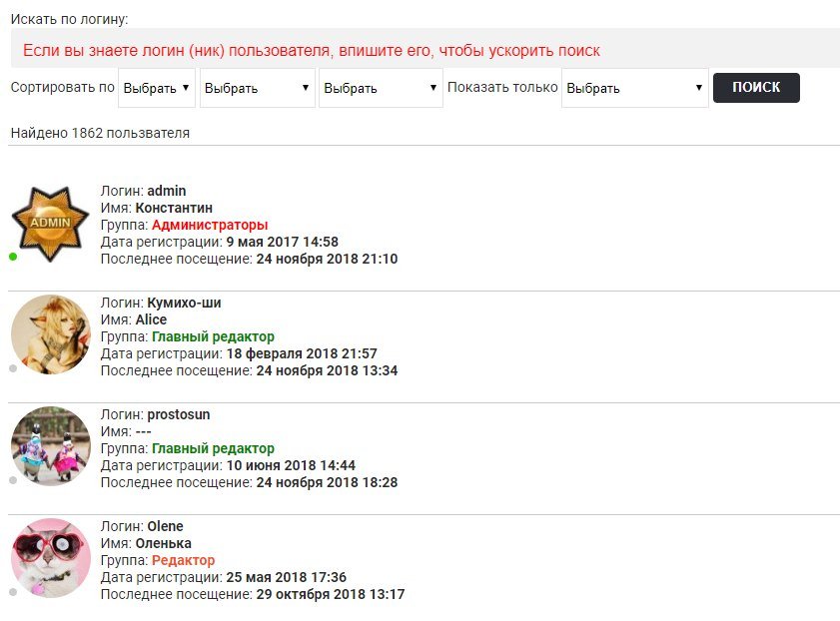Open Кумихо-ши user avatar
The height and width of the screenshot is (621, 840).
click(x=51, y=334)
